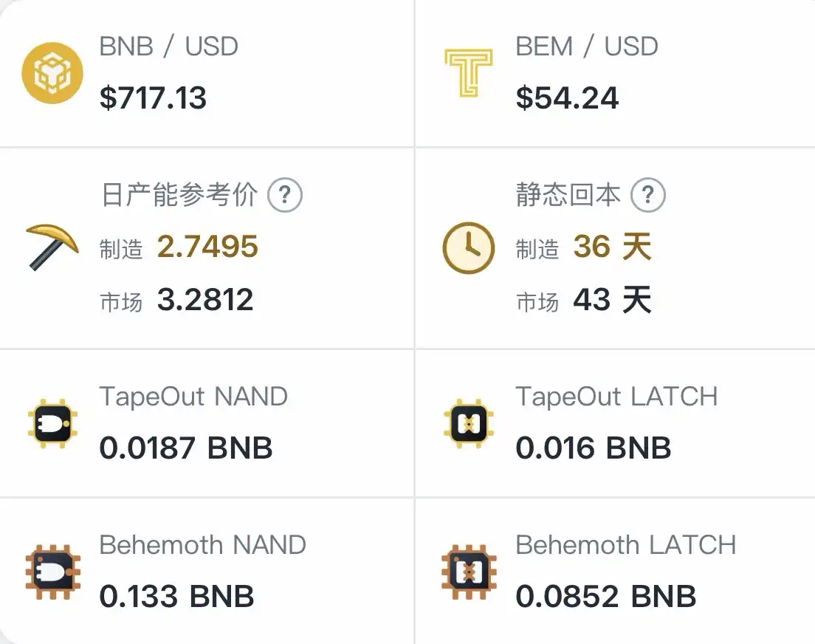Click the 市场 43 天 payback value
Image resolution: width=815 pixels, height=644 pixels.
click(x=612, y=300)
